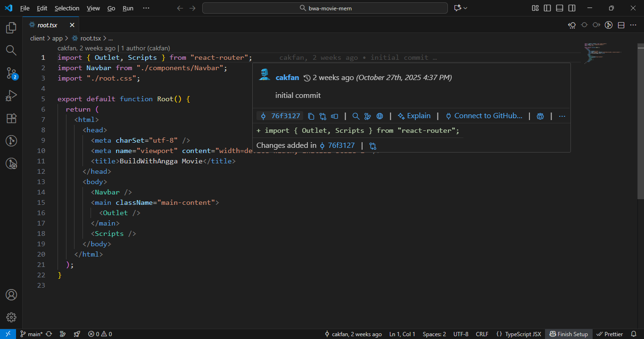Open the Explorer view in activity bar
Screen dimensions: 644x339
11,28
